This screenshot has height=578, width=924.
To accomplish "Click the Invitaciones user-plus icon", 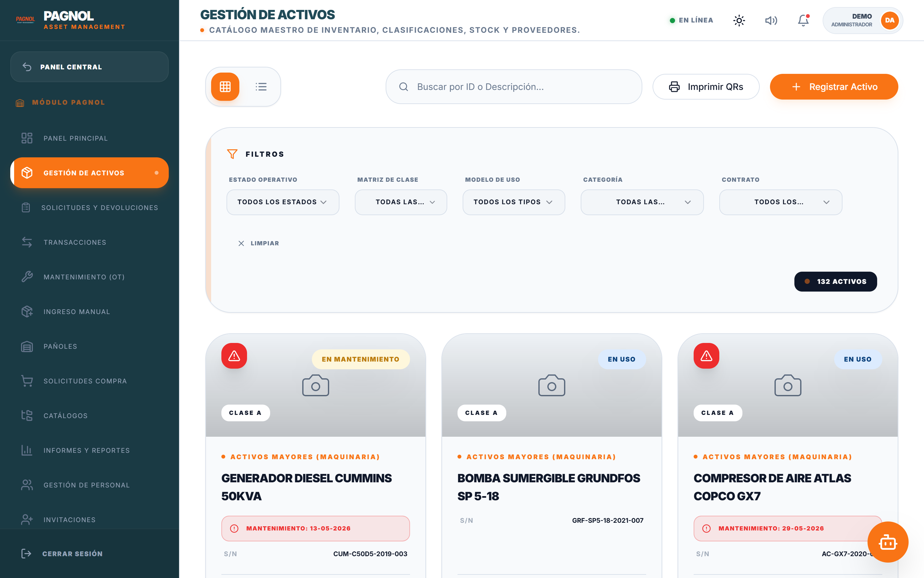I will [x=27, y=520].
